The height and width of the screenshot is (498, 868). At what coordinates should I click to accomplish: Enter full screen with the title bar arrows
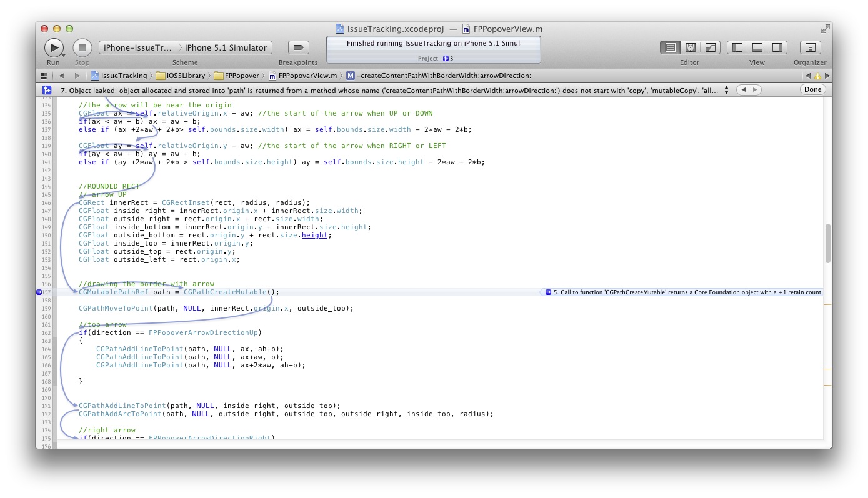[x=826, y=29]
